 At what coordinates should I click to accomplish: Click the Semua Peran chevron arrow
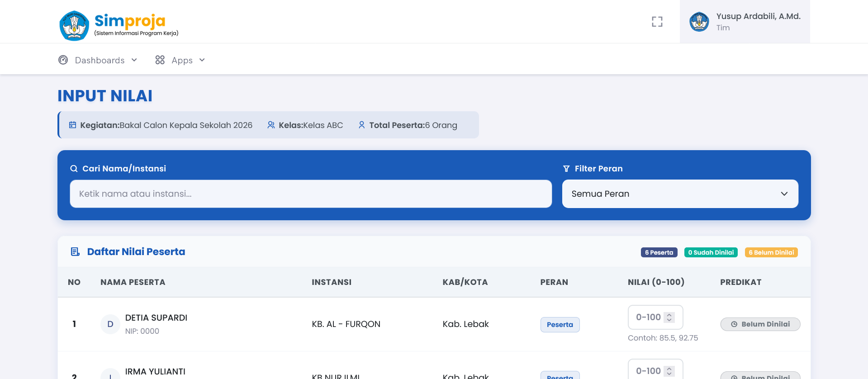click(784, 194)
